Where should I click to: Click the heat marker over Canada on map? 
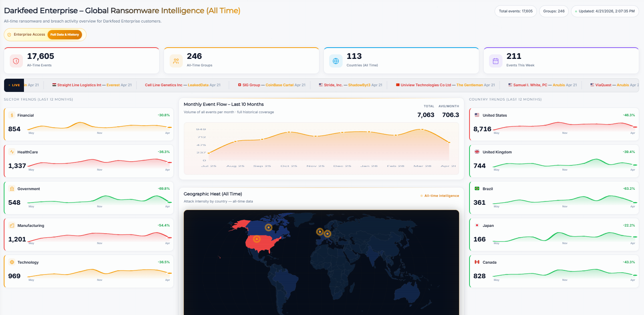[268, 227]
